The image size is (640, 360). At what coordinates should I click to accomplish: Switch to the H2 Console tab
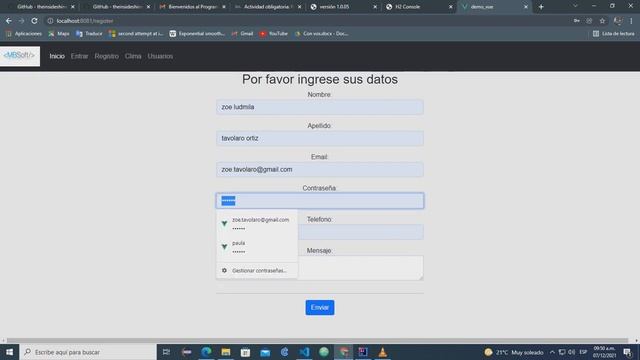(x=419, y=7)
